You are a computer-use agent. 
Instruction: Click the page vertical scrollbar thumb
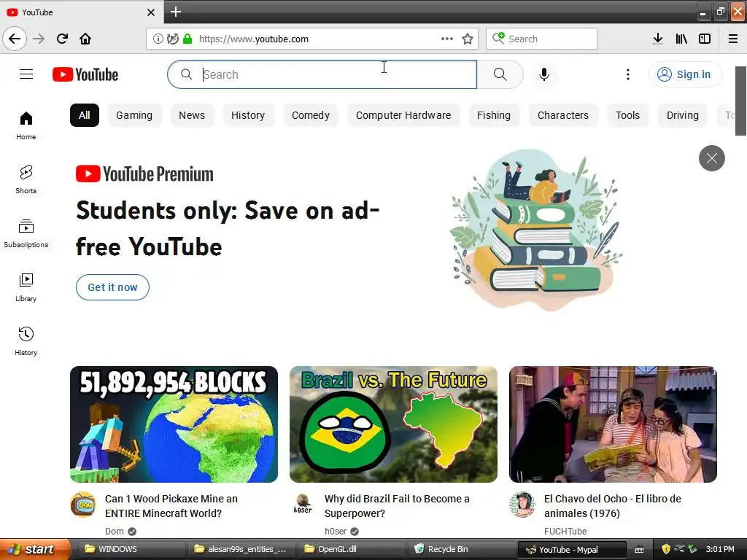(741, 101)
